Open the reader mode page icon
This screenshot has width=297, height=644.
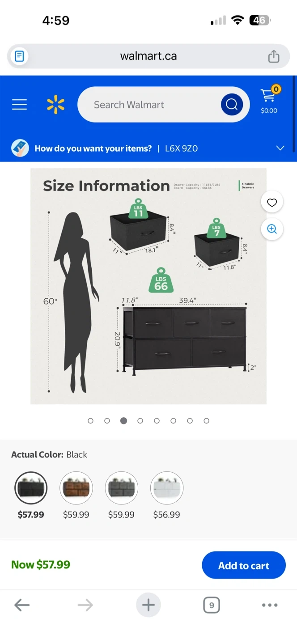[19, 56]
